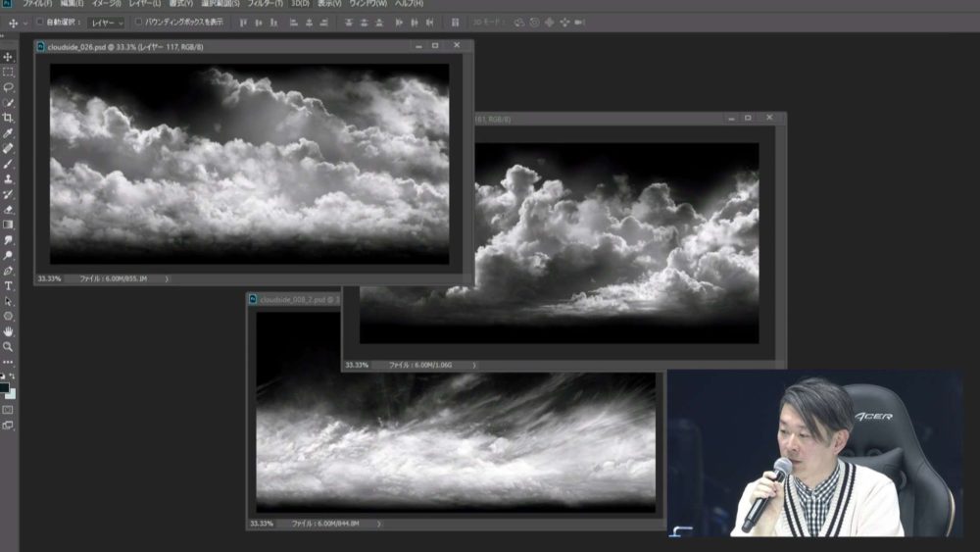Open the レイヤー auto-select dropdown
The image size is (980, 552).
[106, 22]
